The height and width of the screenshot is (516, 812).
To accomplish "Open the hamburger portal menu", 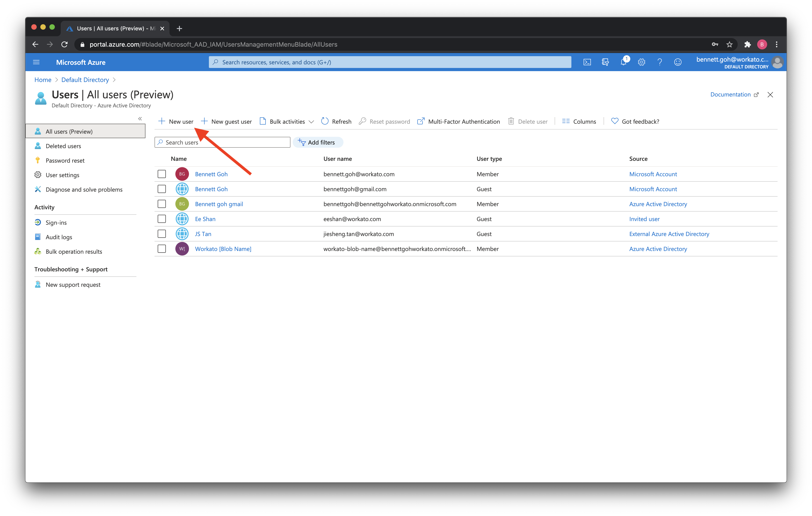I will click(36, 62).
